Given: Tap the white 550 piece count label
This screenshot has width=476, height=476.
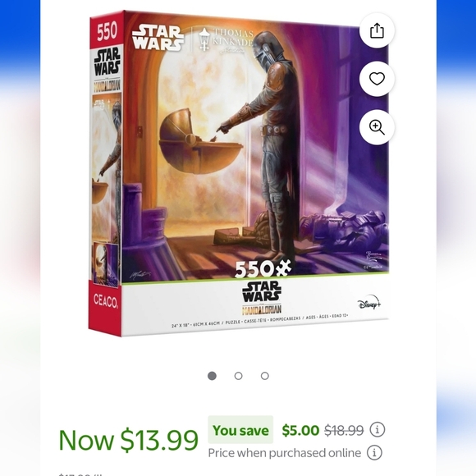Looking at the screenshot, I should pos(263,268).
